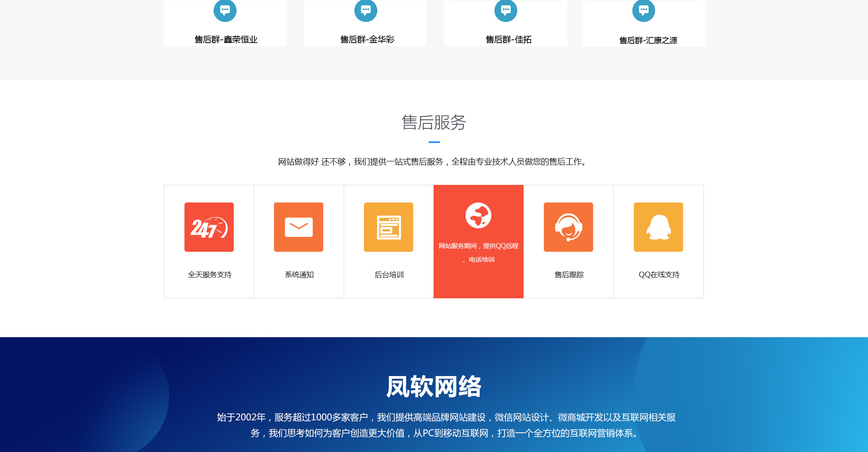This screenshot has height=452, width=868.
Task: Open the yellow backend training window icon
Action: (x=388, y=227)
